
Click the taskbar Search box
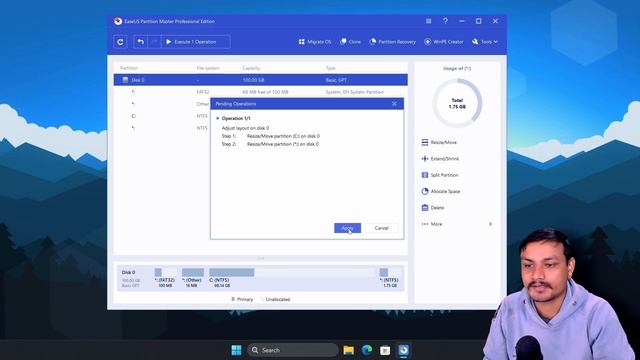pyautogui.click(x=293, y=350)
